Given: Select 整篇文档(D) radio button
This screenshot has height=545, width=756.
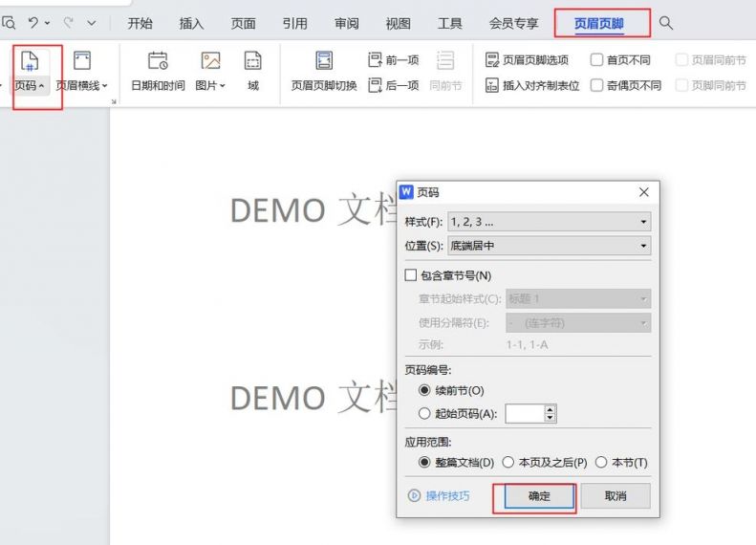Looking at the screenshot, I should (x=424, y=462).
